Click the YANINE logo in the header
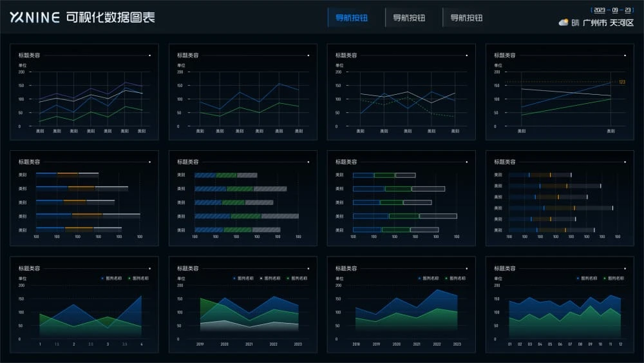Screen dimensions: 644x363 tap(35, 17)
